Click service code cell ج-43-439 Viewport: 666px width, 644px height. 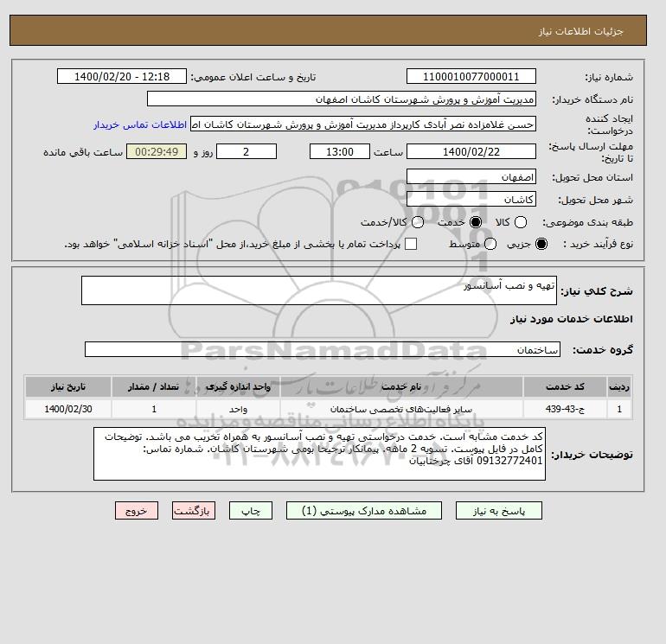click(x=565, y=409)
